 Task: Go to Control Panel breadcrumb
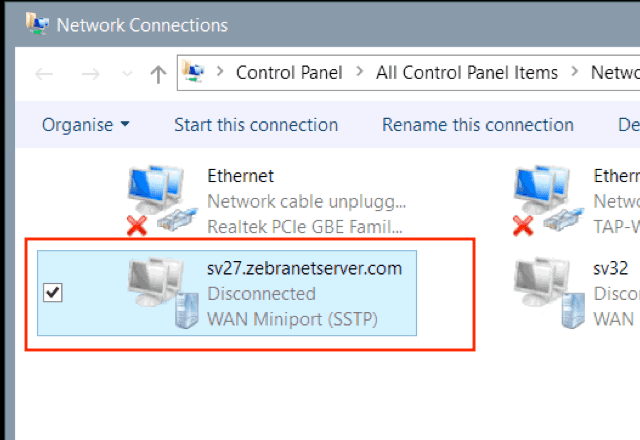click(289, 72)
